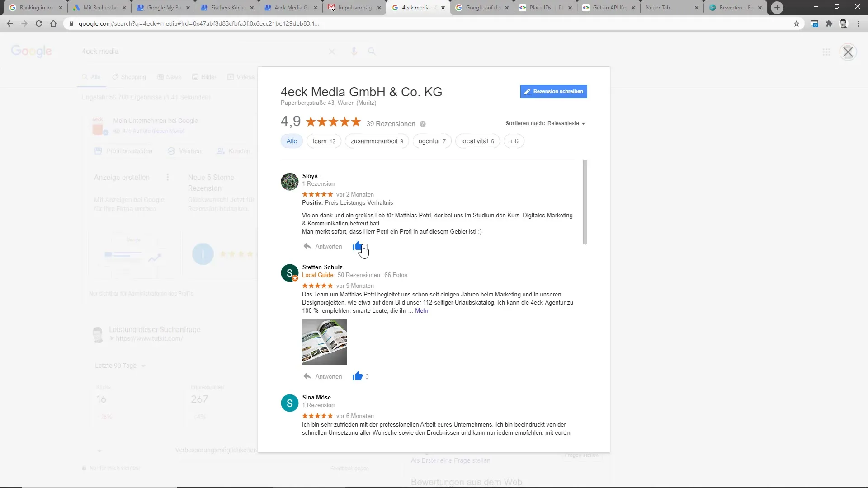Filter reviews by agentur chip
The height and width of the screenshot is (488, 868).
[x=432, y=141]
